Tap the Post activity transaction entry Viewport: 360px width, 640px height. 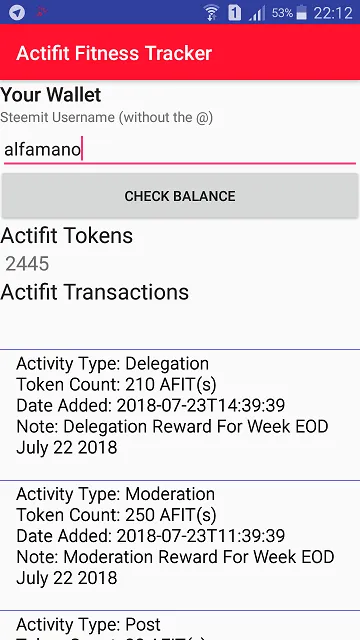click(180, 626)
